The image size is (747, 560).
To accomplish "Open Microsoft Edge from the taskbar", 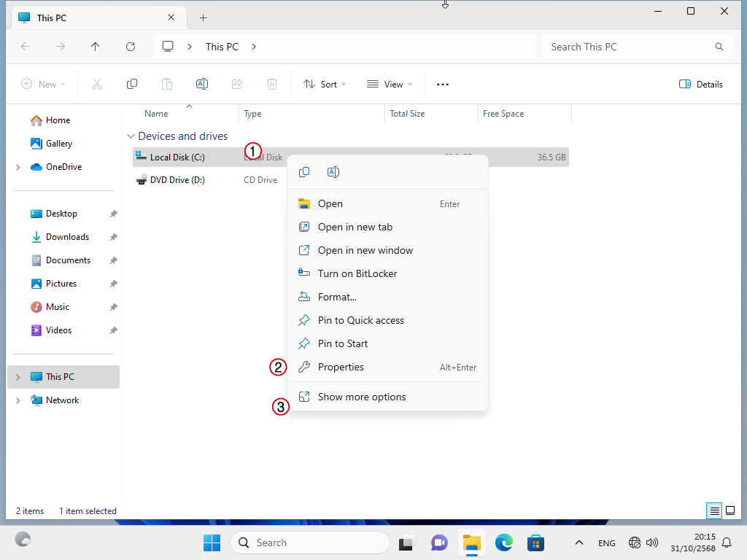I will point(504,542).
